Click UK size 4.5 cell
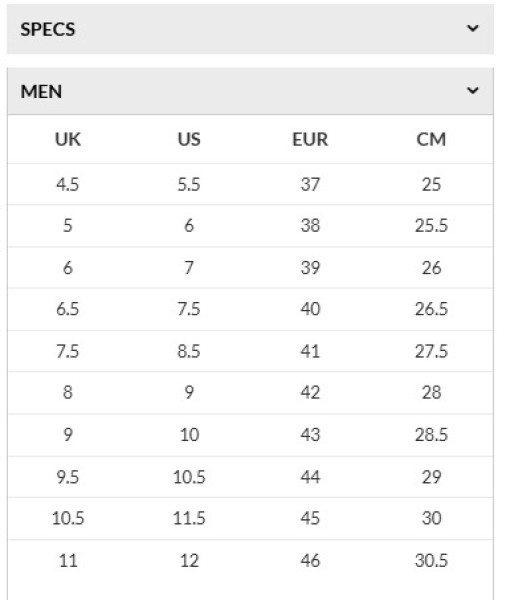The image size is (506, 600). tap(68, 184)
